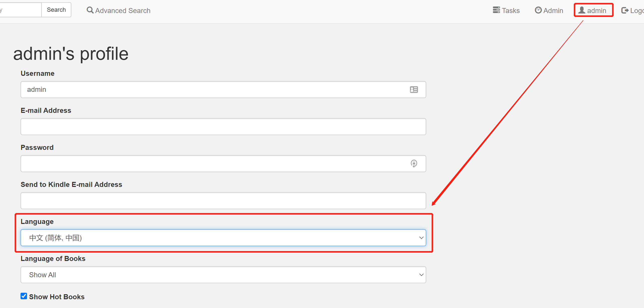Open the Language of Books dropdown
644x308 pixels.
tap(223, 275)
